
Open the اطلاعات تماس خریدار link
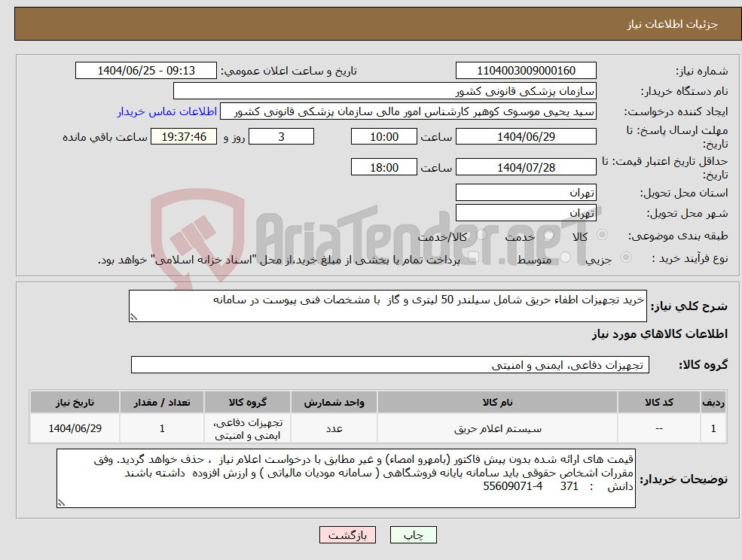click(x=166, y=111)
